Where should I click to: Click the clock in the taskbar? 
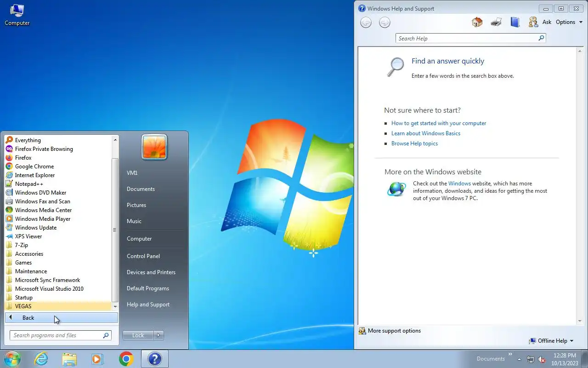[565, 359]
